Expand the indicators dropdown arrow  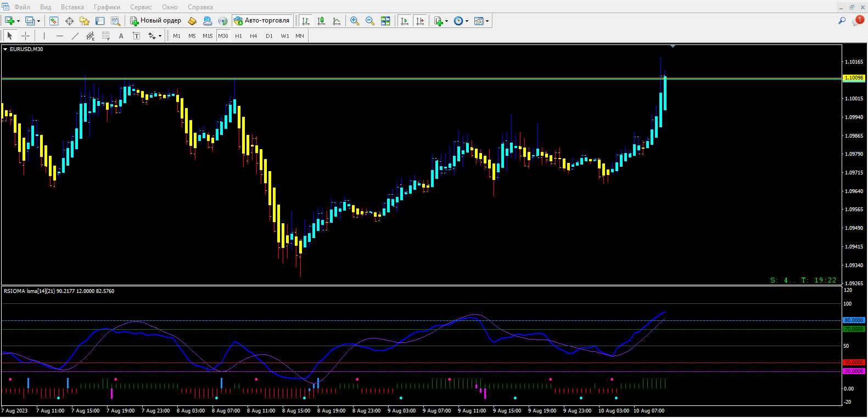tap(446, 21)
